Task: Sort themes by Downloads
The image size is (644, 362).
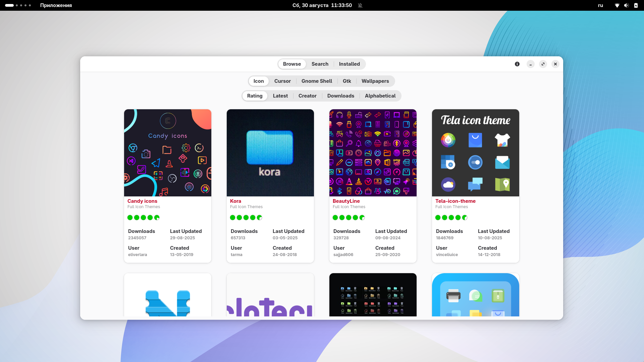Action: (x=341, y=96)
